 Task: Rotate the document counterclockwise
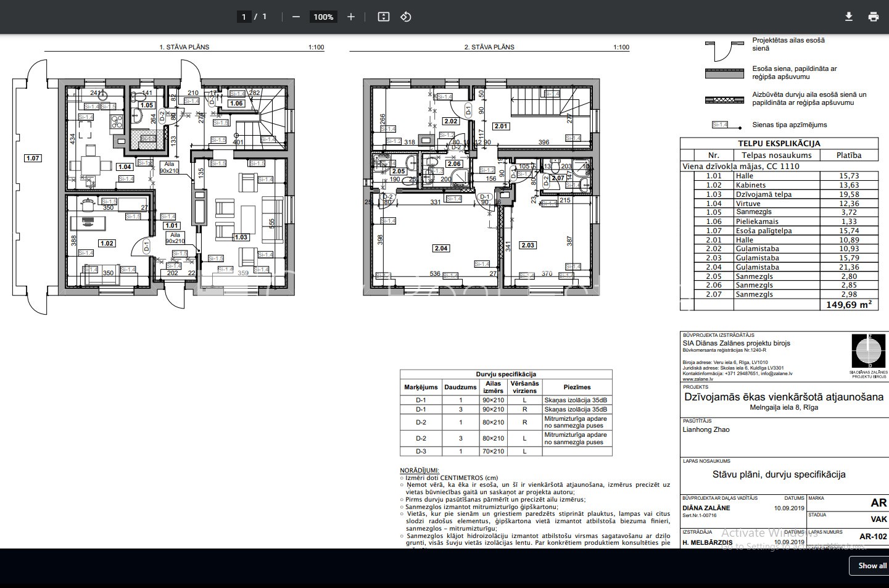click(406, 17)
